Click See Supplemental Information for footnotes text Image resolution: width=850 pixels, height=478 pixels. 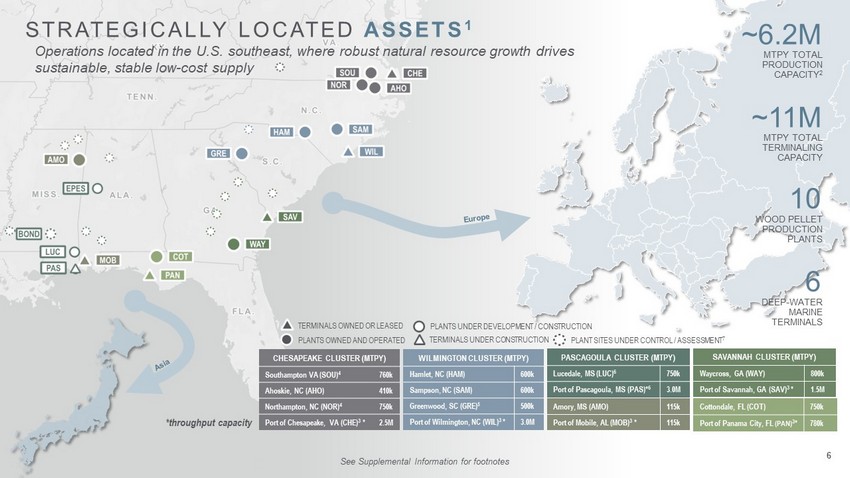point(425,461)
